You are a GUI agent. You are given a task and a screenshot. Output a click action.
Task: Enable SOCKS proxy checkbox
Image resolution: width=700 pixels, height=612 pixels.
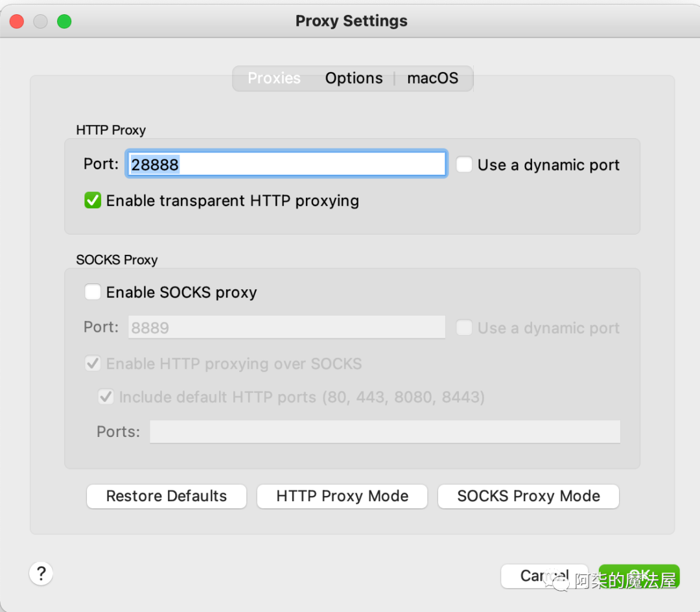click(93, 292)
